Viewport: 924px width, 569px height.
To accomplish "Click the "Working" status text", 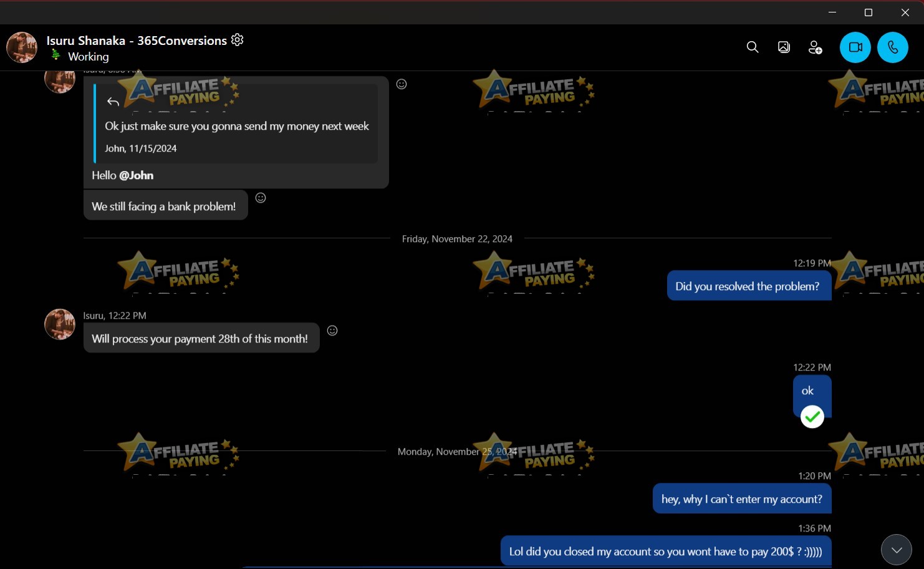I will point(89,57).
